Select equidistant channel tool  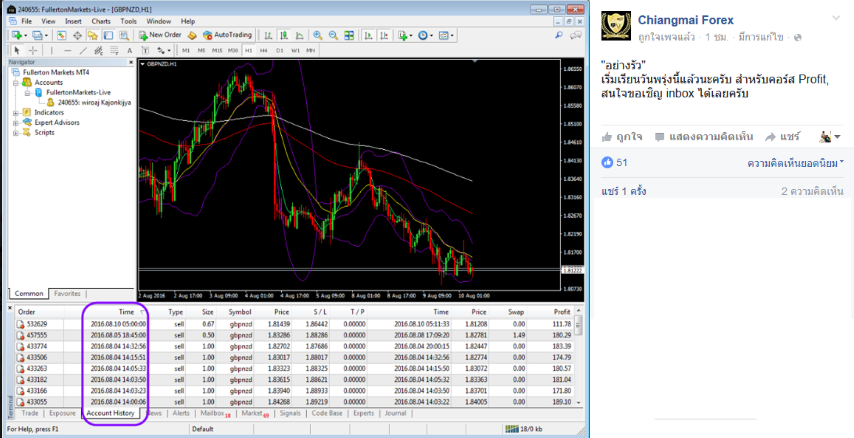(x=99, y=51)
